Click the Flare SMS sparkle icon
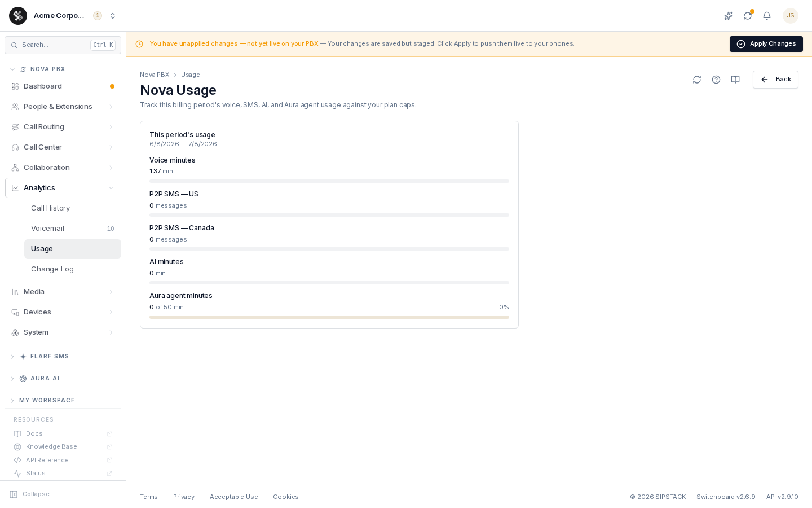This screenshot has width=812, height=508. (23, 357)
